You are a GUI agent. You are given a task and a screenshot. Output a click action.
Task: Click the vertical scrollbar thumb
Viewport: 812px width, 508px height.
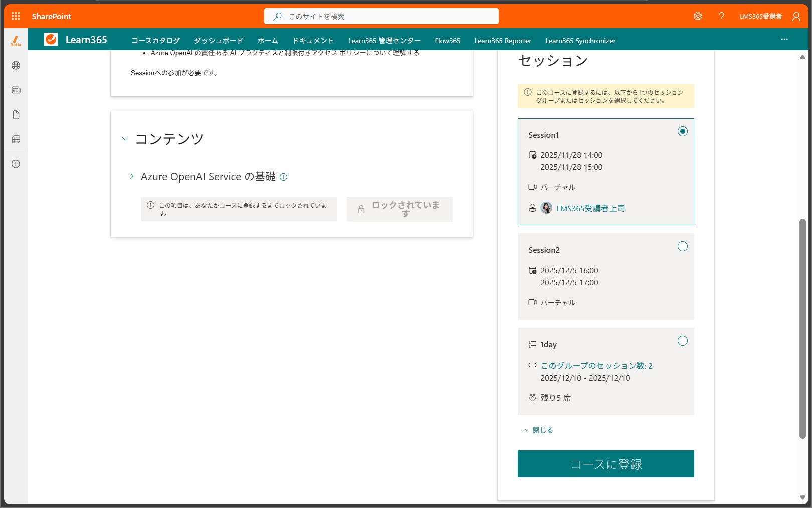[x=802, y=329]
